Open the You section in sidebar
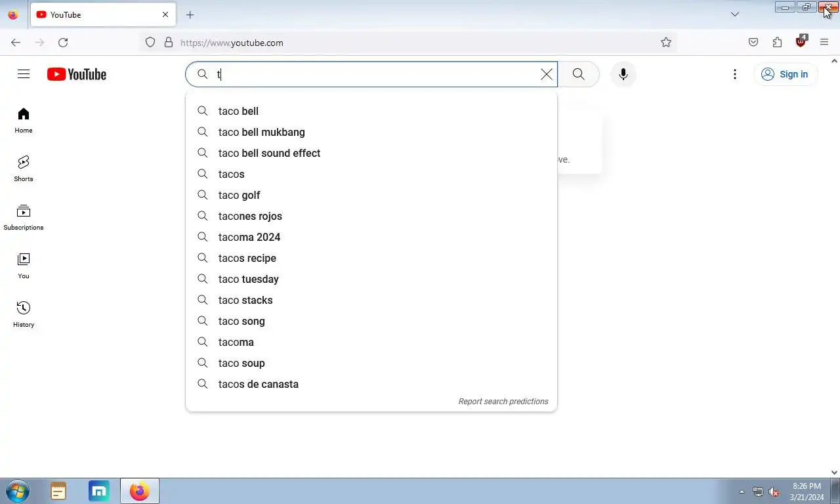Image resolution: width=840 pixels, height=504 pixels. click(24, 266)
